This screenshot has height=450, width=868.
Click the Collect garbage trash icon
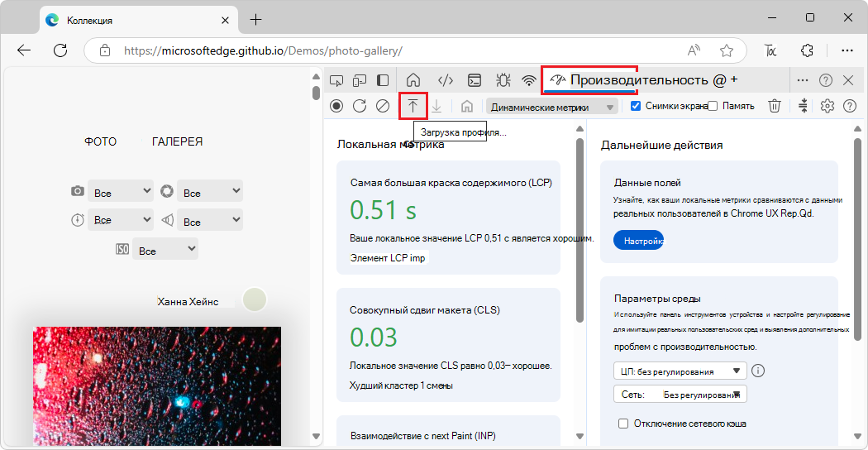775,106
